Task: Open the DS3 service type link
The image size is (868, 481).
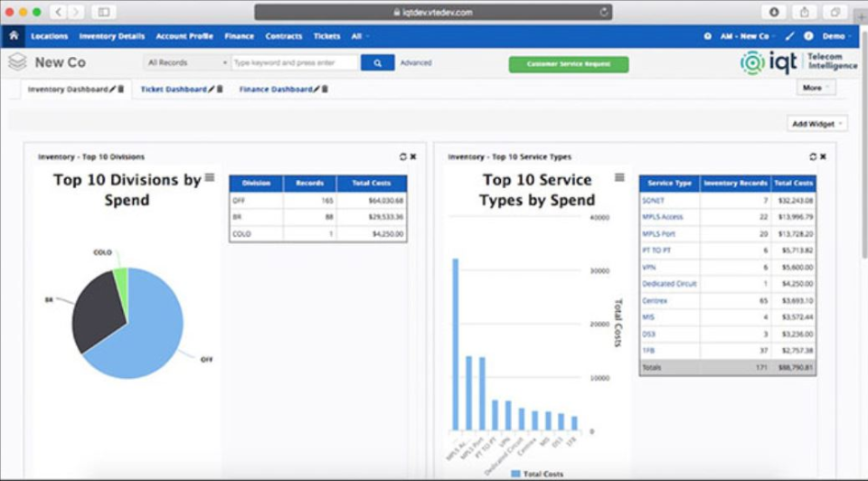Action: (x=649, y=334)
